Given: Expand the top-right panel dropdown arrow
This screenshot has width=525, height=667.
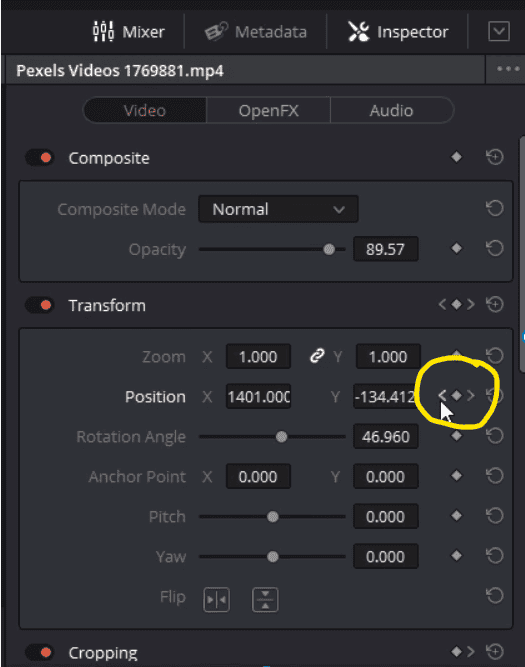Looking at the screenshot, I should tap(499, 31).
